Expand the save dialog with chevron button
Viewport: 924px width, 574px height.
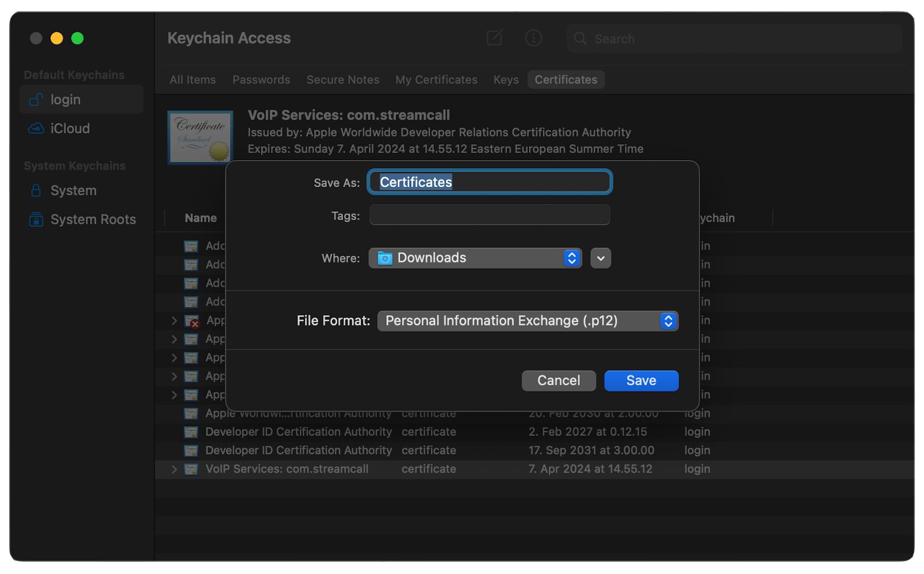pyautogui.click(x=601, y=258)
